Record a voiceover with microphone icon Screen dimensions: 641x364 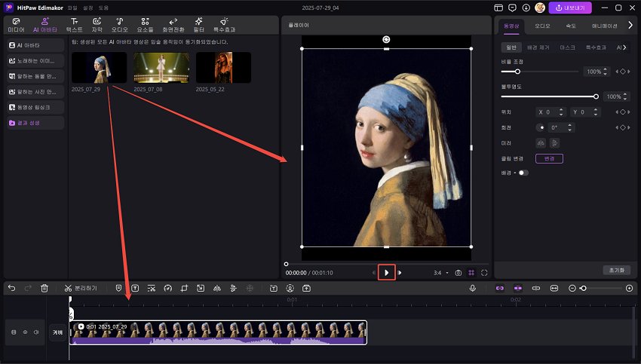coord(473,289)
